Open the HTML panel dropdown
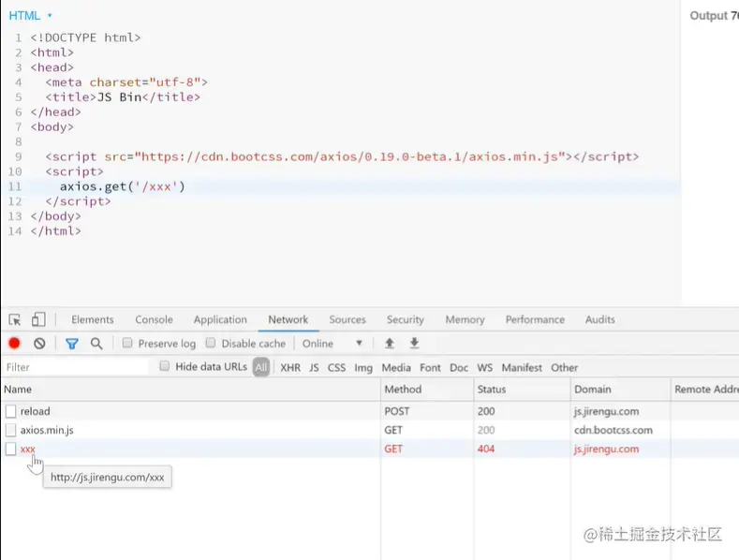Screen dimensions: 739x560 click(30, 16)
